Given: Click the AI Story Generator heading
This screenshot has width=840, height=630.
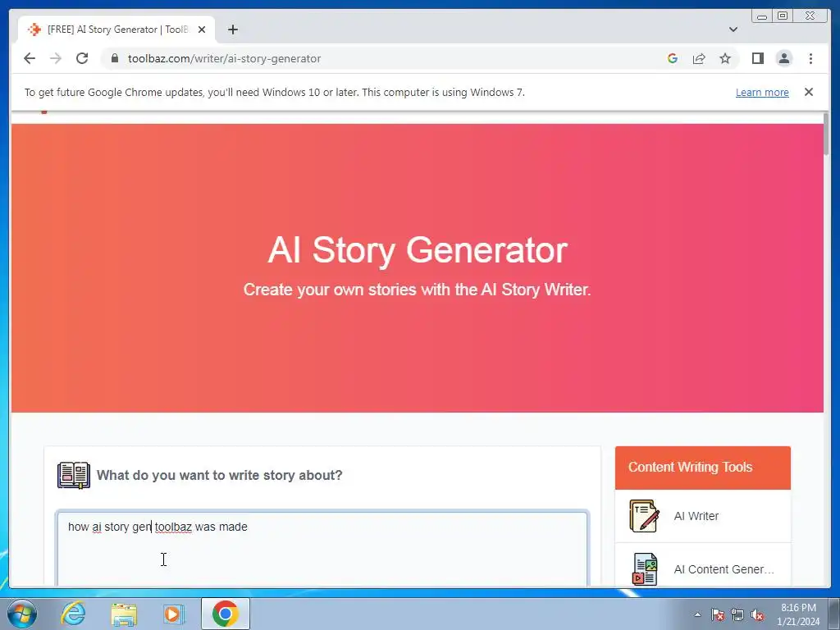Looking at the screenshot, I should click(418, 250).
